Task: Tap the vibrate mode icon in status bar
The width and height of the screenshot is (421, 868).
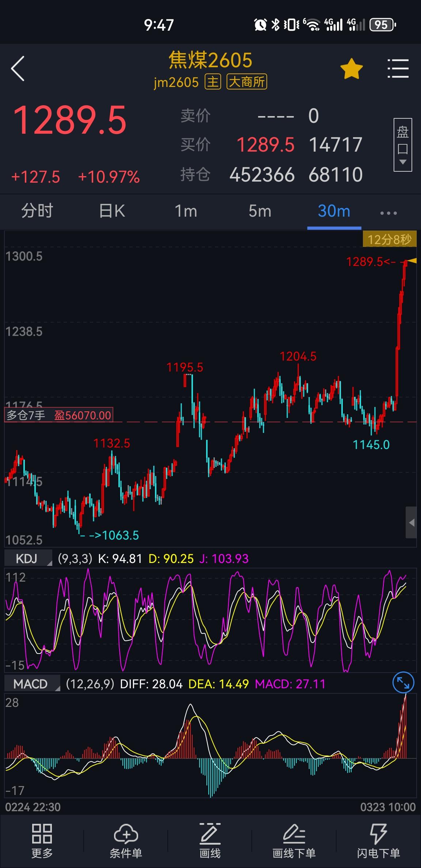Action: coord(291,25)
